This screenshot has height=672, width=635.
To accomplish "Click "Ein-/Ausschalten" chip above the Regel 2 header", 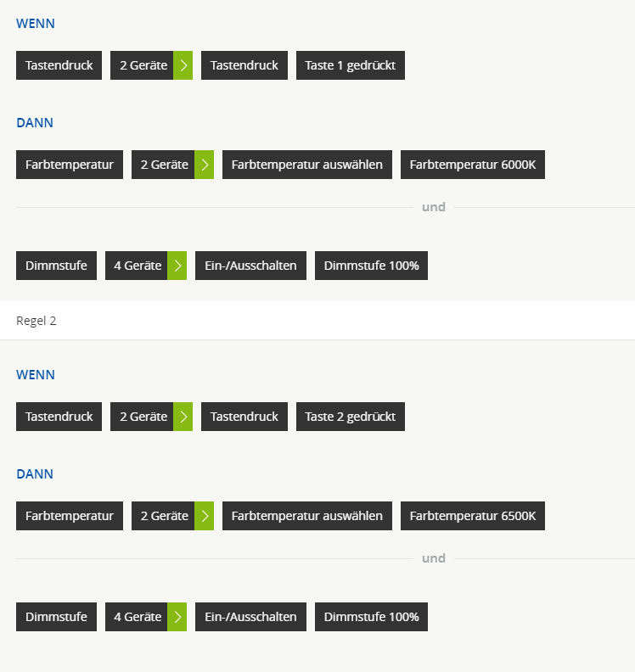I will [x=250, y=266].
